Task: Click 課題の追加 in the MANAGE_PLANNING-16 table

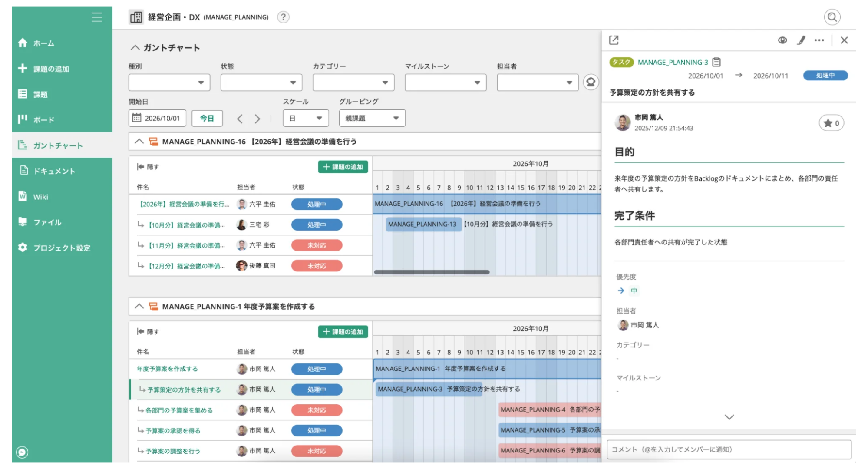Action: point(343,167)
